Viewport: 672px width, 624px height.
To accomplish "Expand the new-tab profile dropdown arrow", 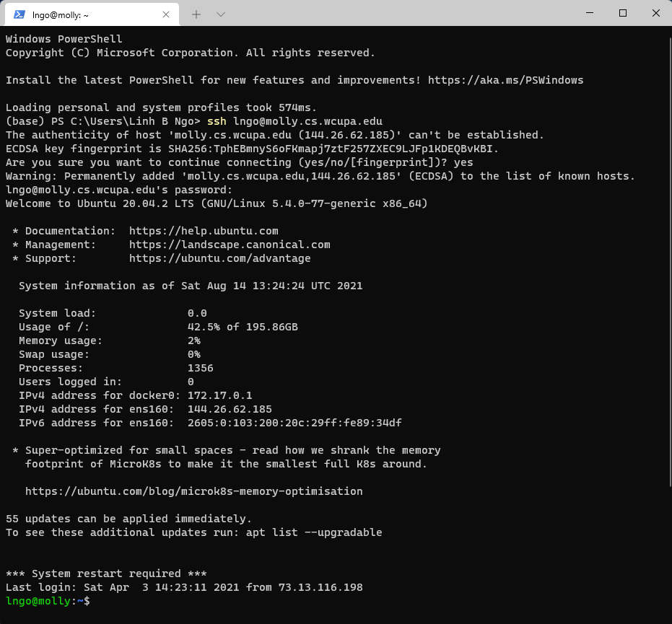I will click(x=221, y=14).
